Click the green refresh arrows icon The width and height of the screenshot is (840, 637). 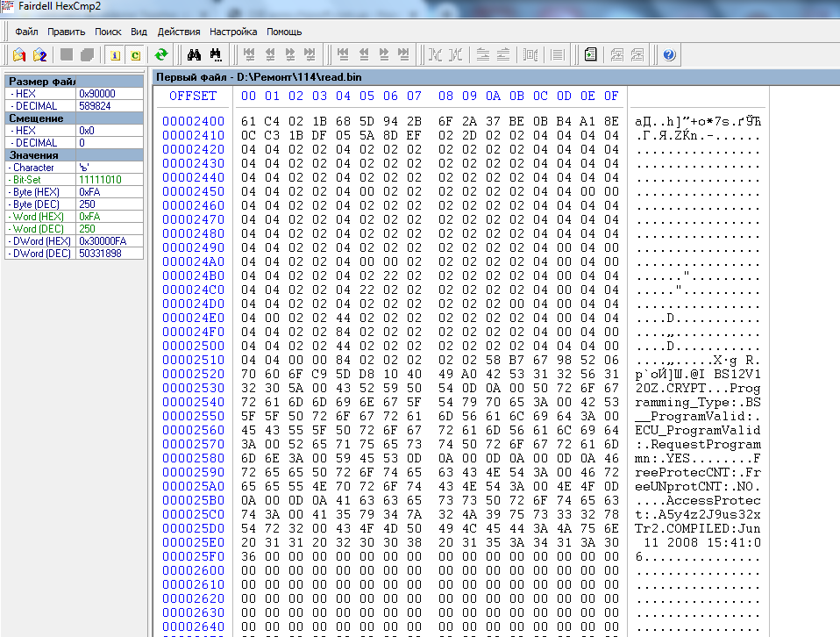click(x=161, y=54)
